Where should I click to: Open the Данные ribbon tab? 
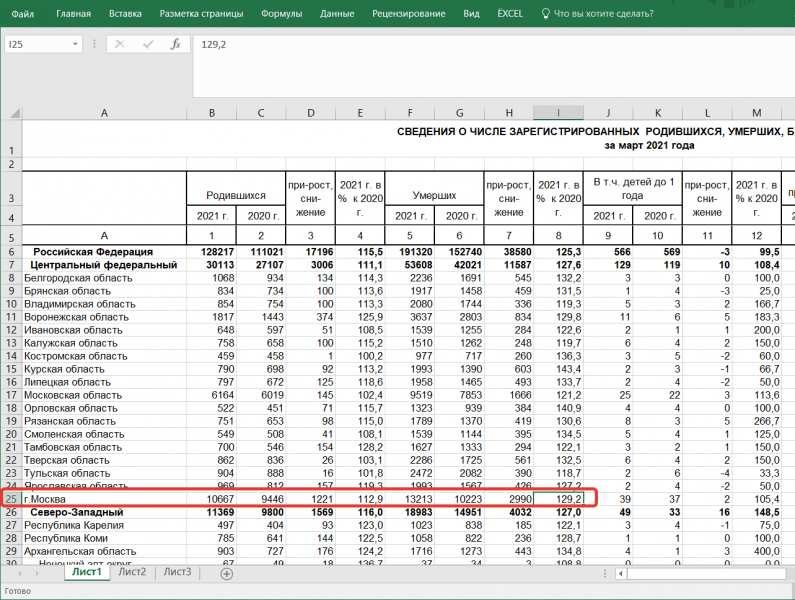pyautogui.click(x=337, y=14)
